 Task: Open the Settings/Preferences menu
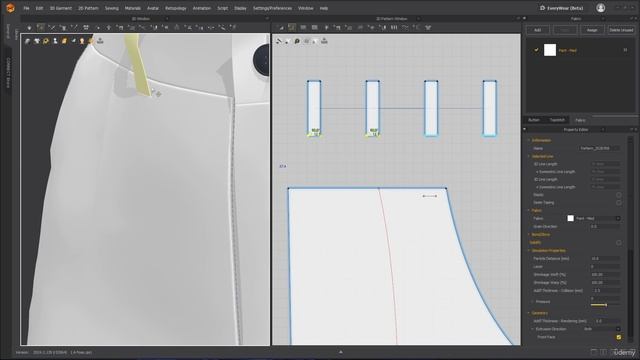[x=272, y=8]
